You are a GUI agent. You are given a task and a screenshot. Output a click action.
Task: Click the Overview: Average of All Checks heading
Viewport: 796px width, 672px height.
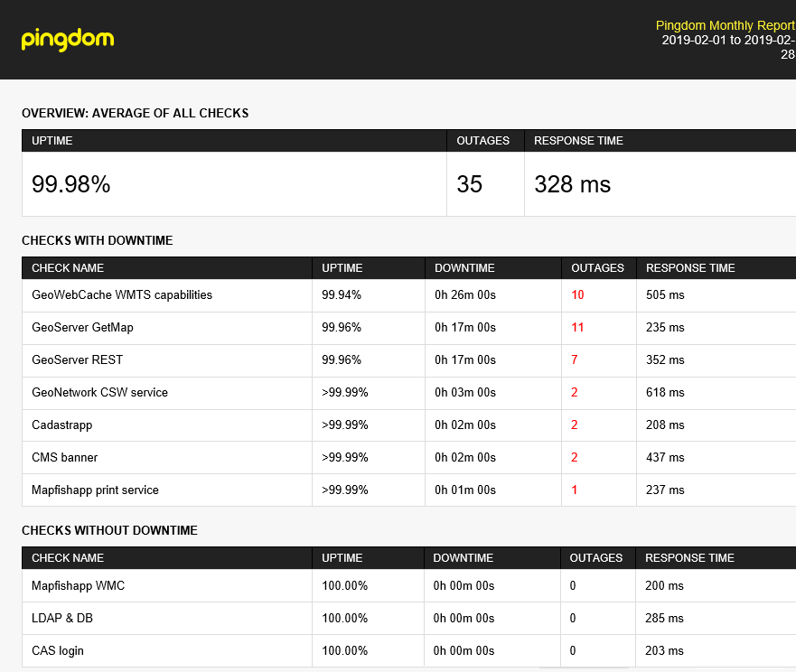[135, 113]
